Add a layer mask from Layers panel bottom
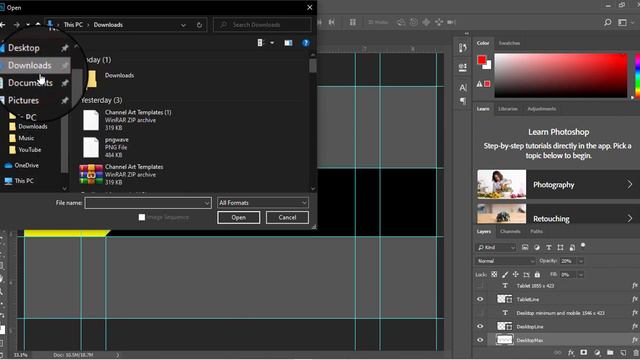 click(x=584, y=353)
